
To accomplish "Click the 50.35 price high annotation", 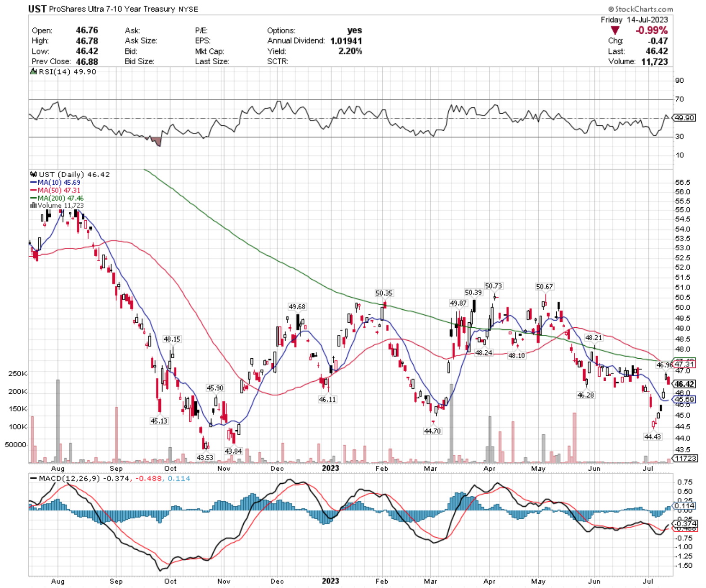I will click(x=384, y=293).
